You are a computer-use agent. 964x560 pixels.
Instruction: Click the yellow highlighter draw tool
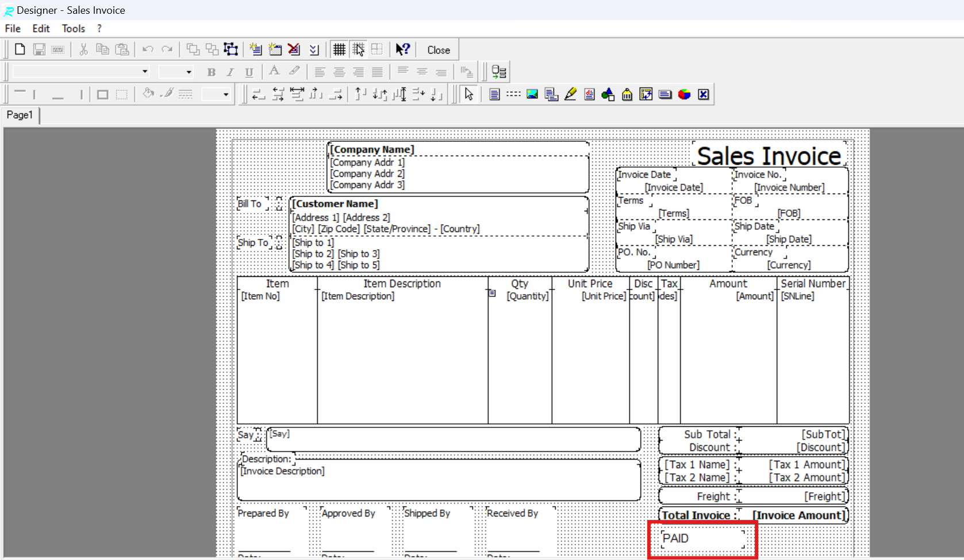570,94
